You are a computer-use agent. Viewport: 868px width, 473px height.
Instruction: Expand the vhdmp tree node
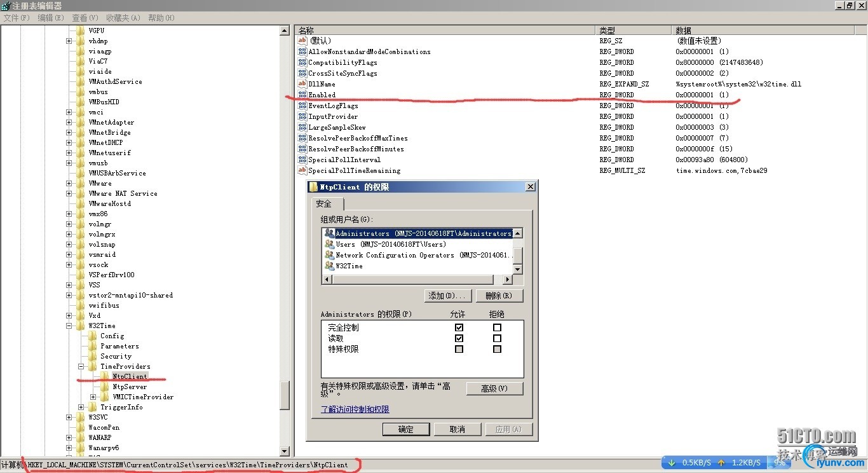(69, 41)
